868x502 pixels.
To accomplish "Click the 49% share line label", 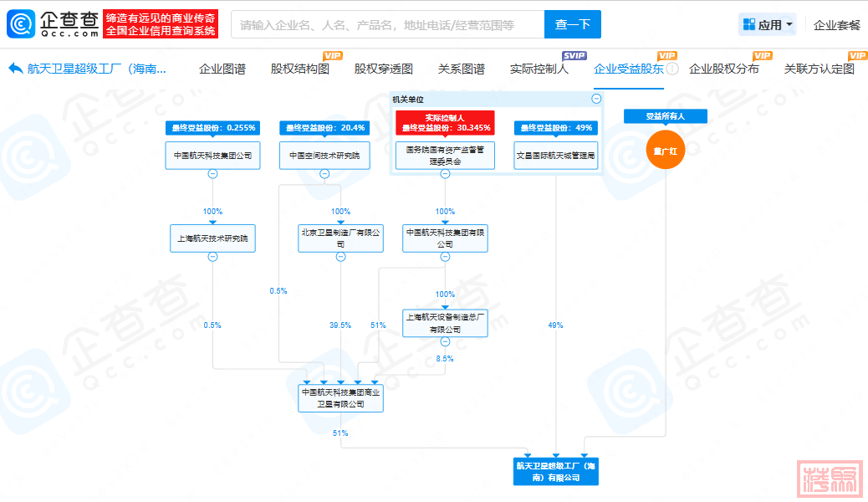I will 555,325.
